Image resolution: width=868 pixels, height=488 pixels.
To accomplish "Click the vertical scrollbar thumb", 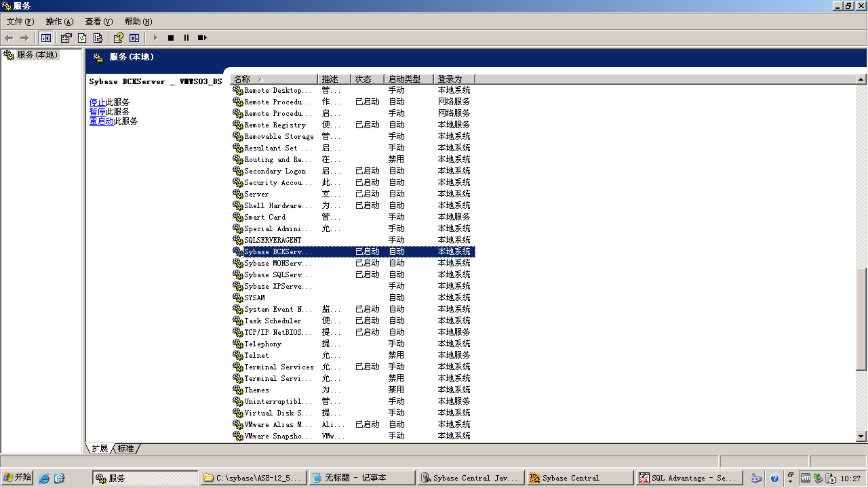I will tap(861, 319).
